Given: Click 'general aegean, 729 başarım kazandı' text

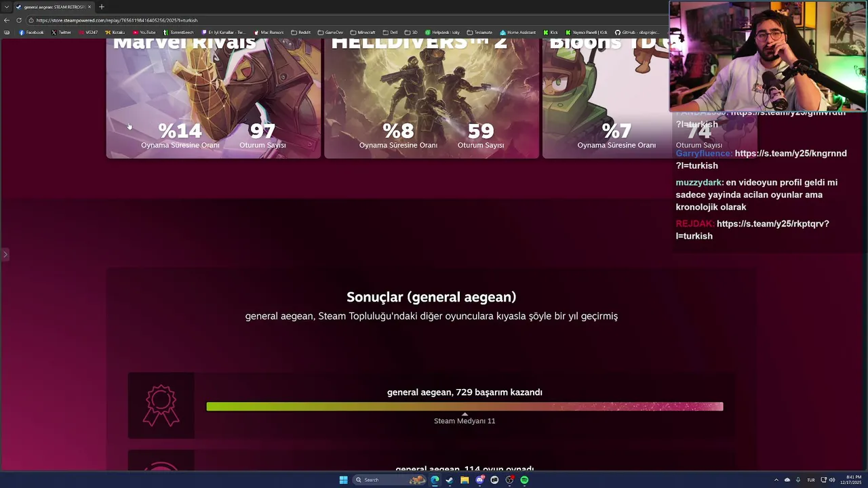Looking at the screenshot, I should click(x=465, y=392).
